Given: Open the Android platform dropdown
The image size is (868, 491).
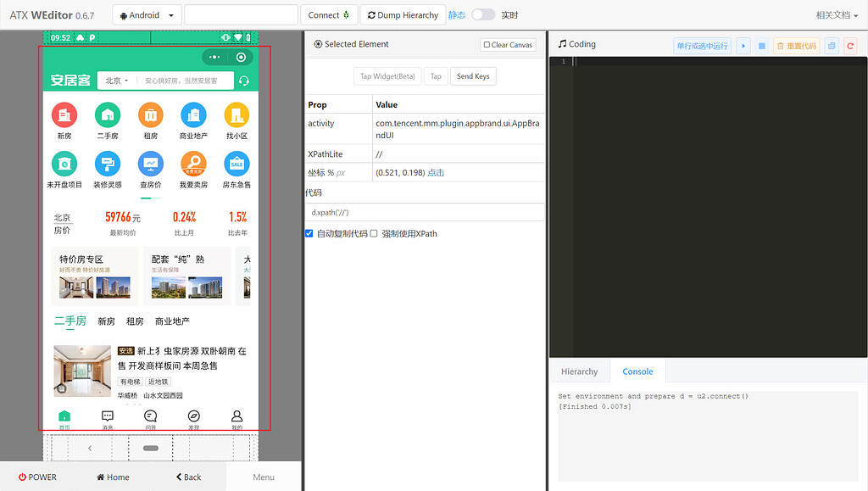Looking at the screenshot, I should tap(146, 14).
